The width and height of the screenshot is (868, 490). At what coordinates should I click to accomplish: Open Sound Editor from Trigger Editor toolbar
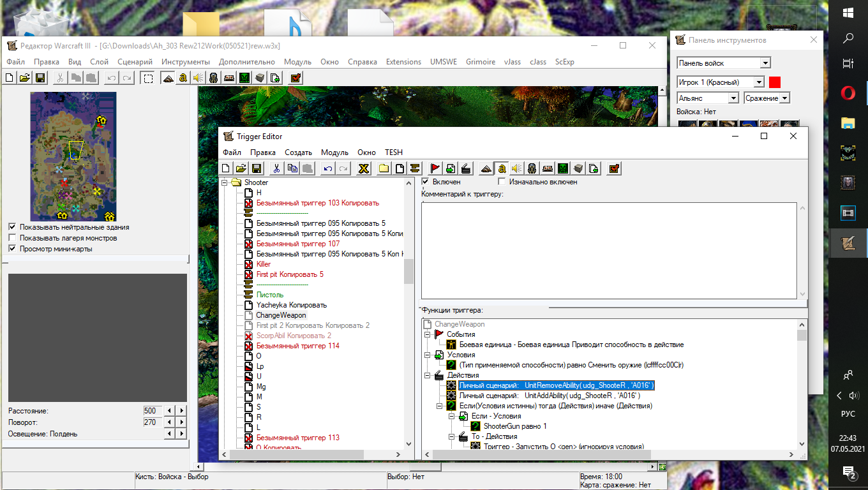coord(517,168)
